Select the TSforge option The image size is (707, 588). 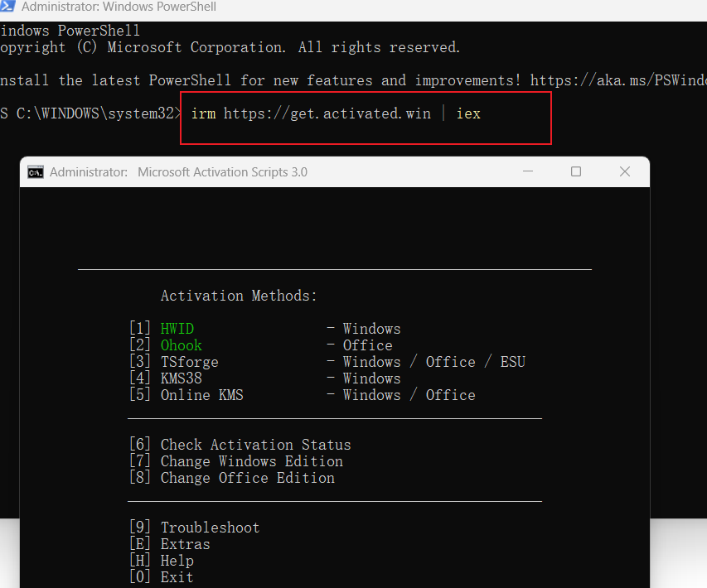pos(174,362)
